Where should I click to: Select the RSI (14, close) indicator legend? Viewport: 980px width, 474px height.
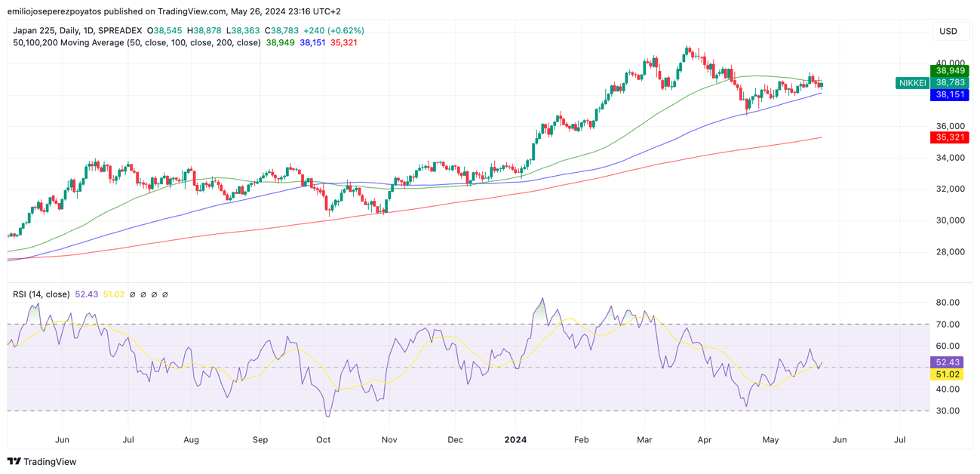click(x=41, y=294)
